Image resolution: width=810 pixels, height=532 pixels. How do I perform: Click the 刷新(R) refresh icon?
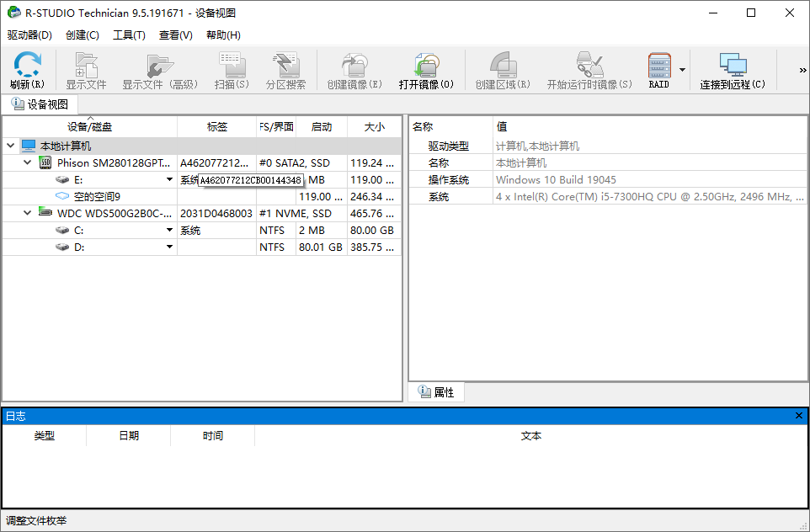(x=27, y=65)
